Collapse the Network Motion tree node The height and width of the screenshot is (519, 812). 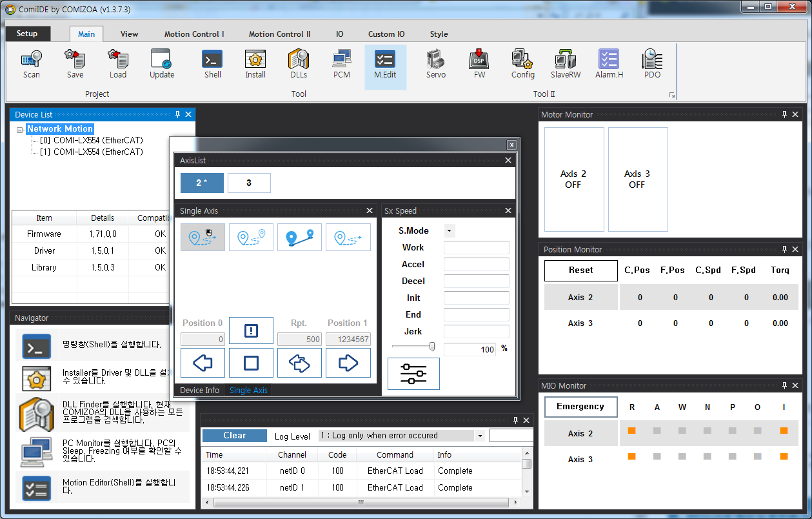(x=20, y=130)
